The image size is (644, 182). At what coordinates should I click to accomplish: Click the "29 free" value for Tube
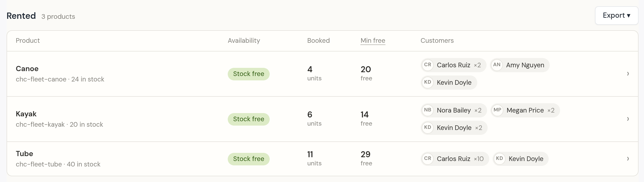[366, 159]
